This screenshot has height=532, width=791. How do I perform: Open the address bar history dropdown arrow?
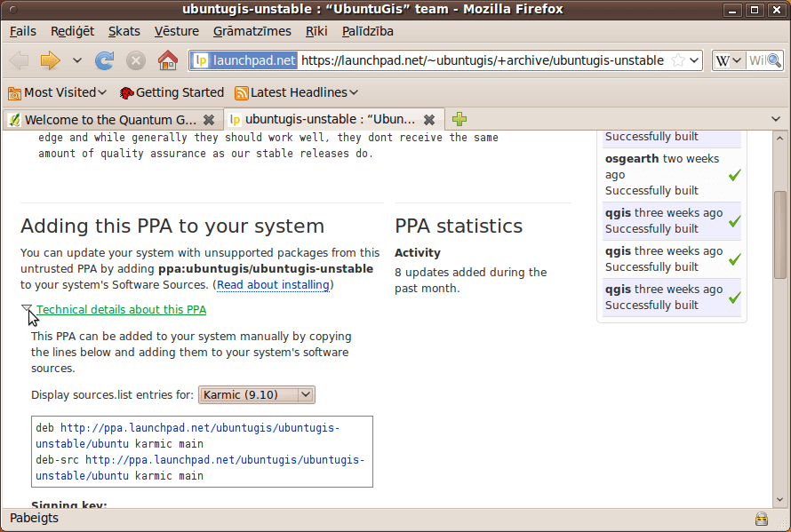pos(694,60)
